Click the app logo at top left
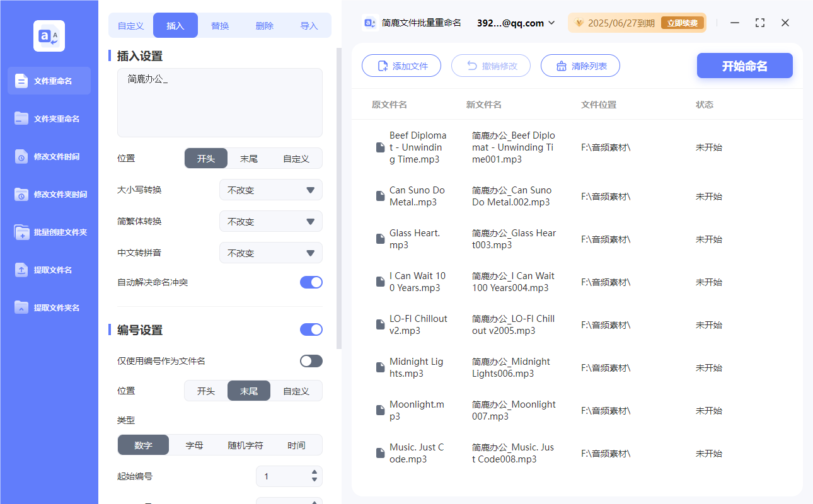 point(49,35)
